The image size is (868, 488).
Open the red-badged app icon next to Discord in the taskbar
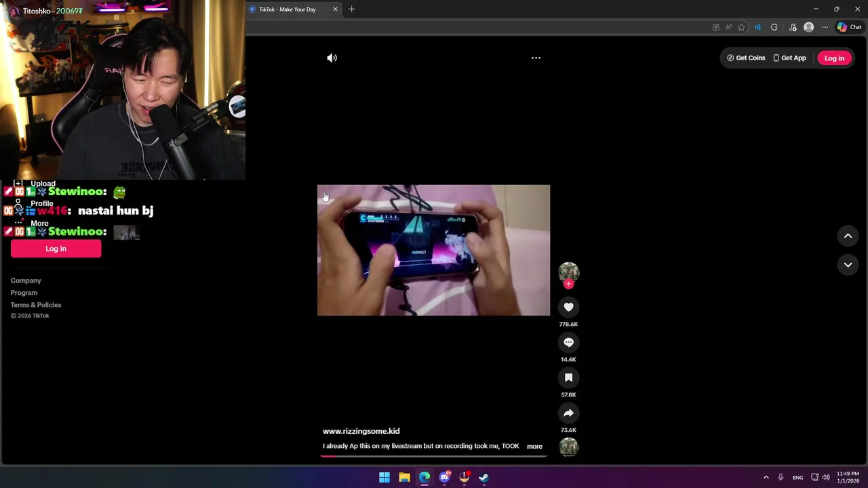pos(464,477)
